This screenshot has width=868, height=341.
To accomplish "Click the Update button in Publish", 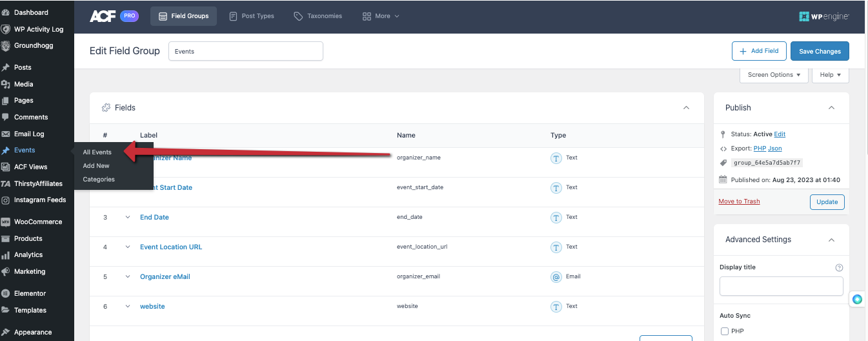I will (827, 201).
